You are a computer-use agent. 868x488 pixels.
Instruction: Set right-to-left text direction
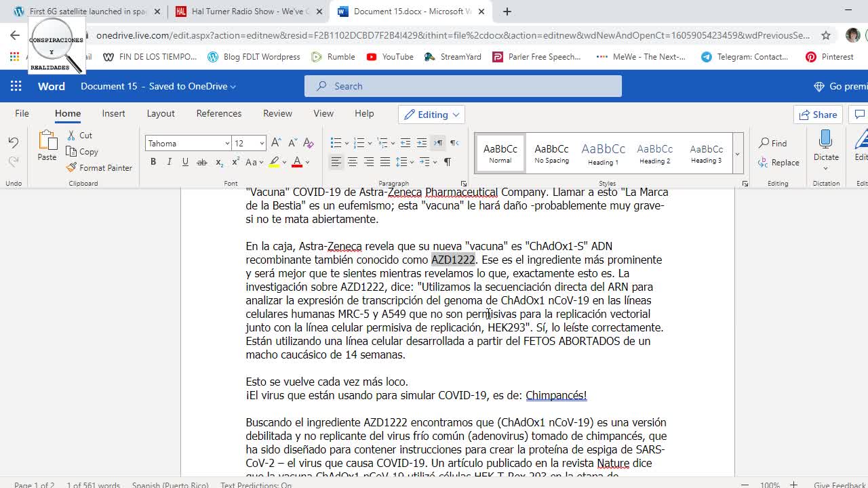tap(454, 143)
